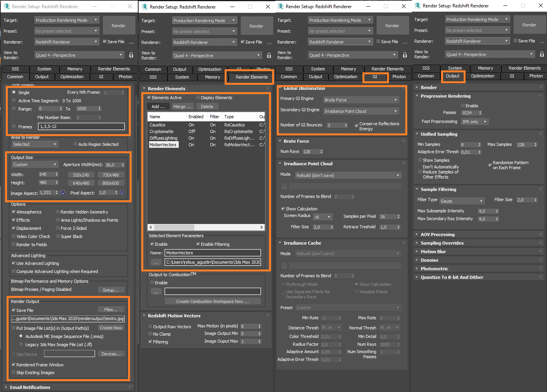Open browse button beside MotionVectors output path
The image size is (547, 392).
click(x=156, y=262)
